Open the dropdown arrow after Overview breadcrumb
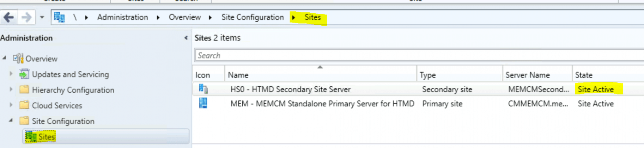The width and height of the screenshot is (644, 148). [x=210, y=17]
